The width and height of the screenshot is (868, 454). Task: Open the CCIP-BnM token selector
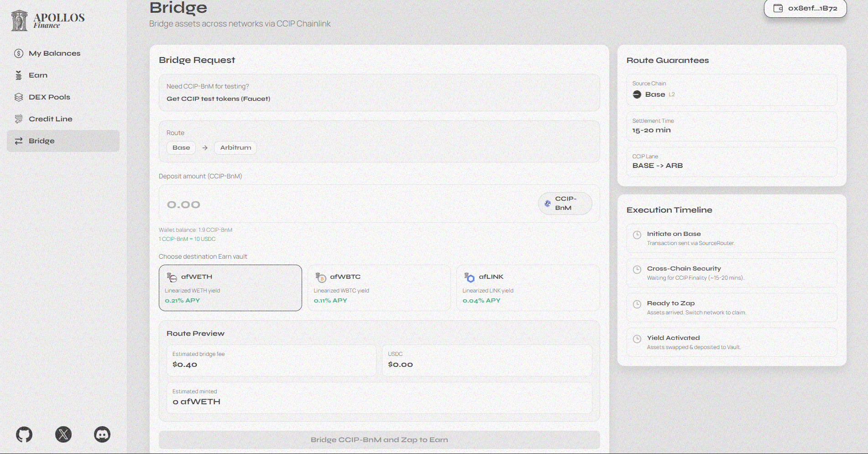(x=565, y=204)
